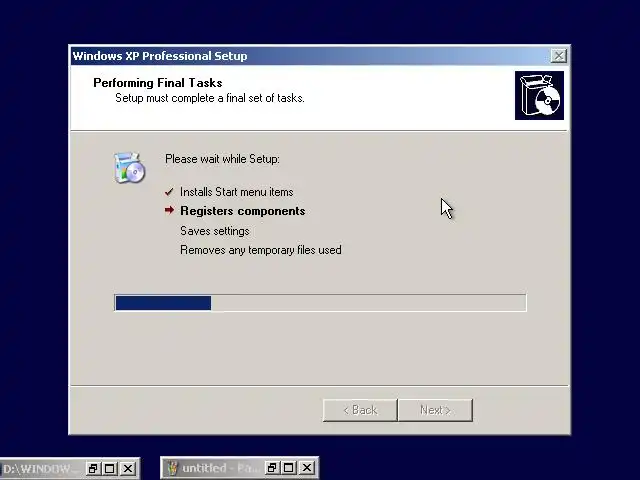This screenshot has width=640, height=480.
Task: Select 'Removes any temporary files used' text
Action: click(x=261, y=250)
